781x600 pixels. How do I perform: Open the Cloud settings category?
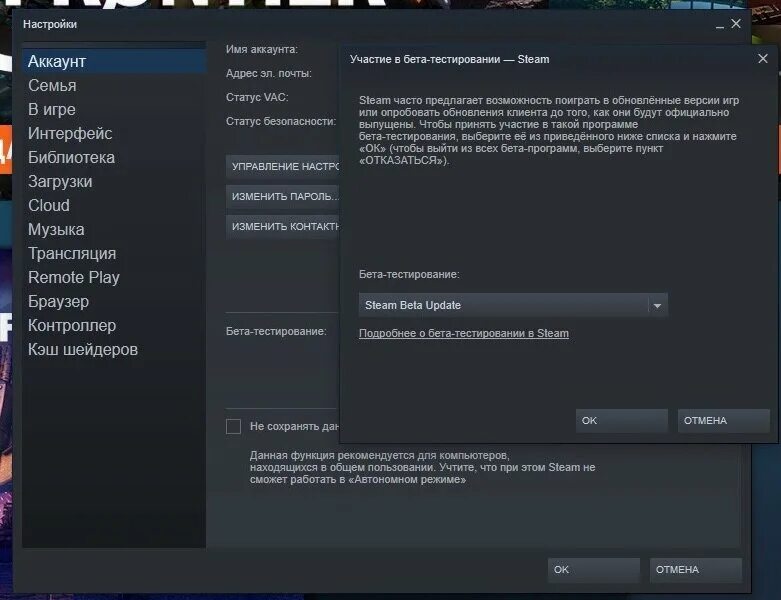click(114, 205)
